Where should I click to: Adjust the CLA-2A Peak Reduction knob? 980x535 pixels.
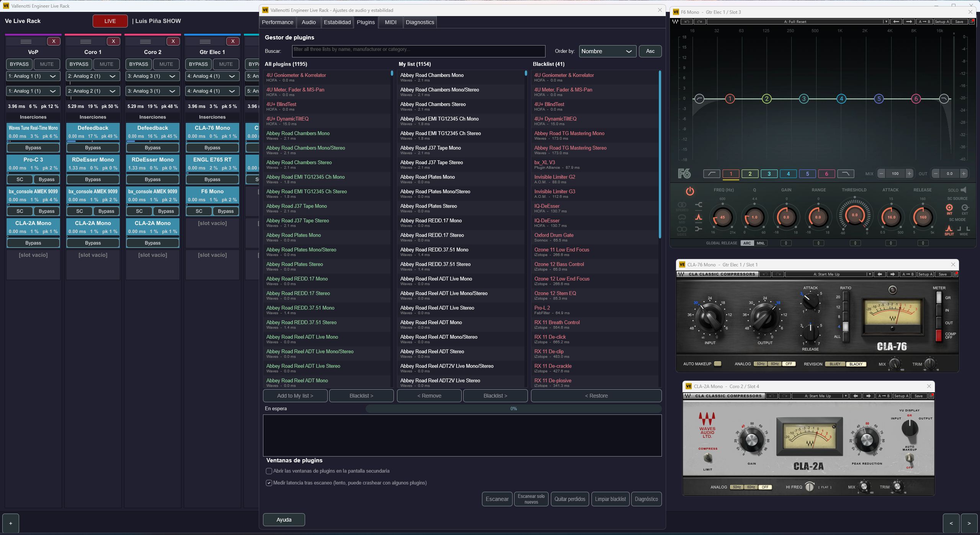click(x=867, y=440)
